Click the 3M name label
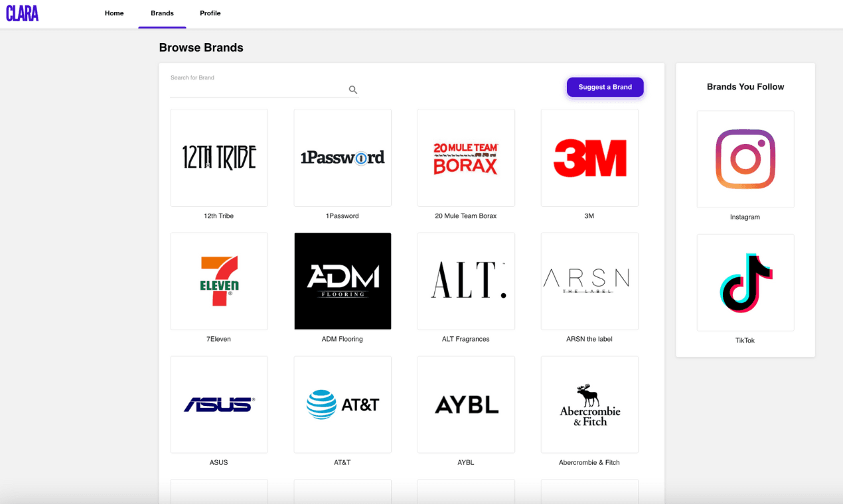Viewport: 843px width, 504px height. pyautogui.click(x=589, y=216)
